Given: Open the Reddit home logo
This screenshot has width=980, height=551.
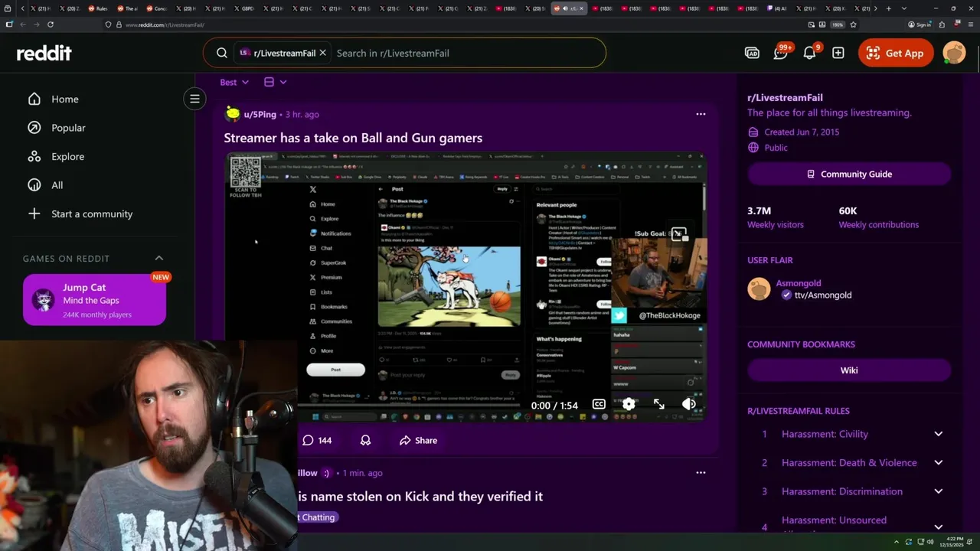Looking at the screenshot, I should point(44,53).
